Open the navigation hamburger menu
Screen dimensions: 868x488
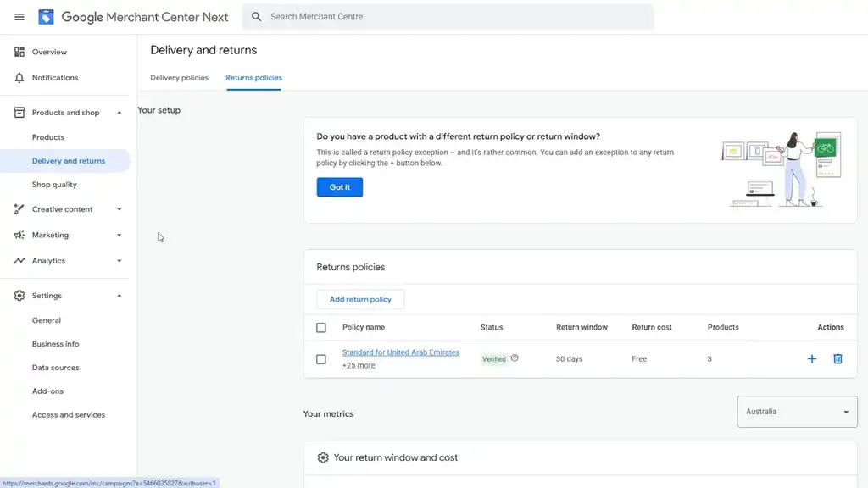pos(19,16)
